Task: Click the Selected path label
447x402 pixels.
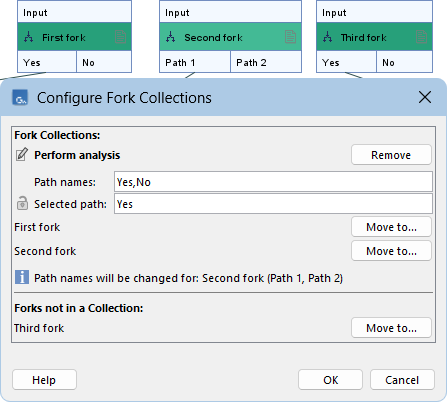Action: click(70, 204)
